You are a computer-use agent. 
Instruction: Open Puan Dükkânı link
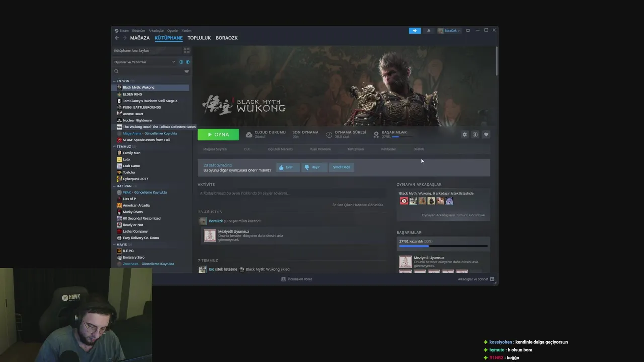[320, 149]
